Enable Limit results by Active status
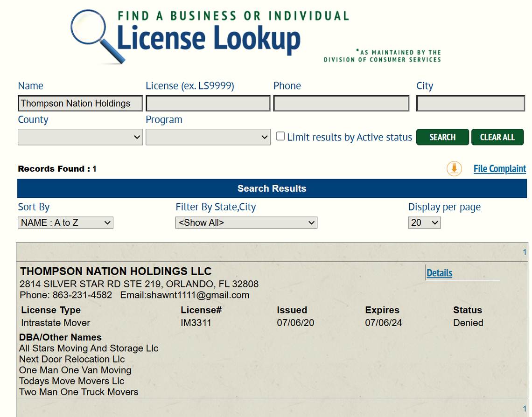 pyautogui.click(x=280, y=136)
